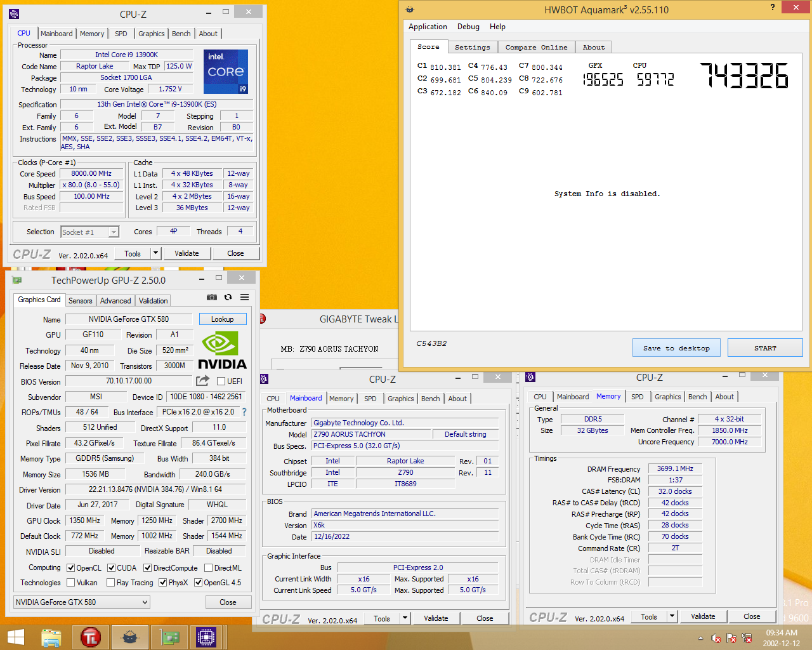Click Tools button in top-left CPU-Z window
This screenshot has width=812, height=650.
pos(133,253)
